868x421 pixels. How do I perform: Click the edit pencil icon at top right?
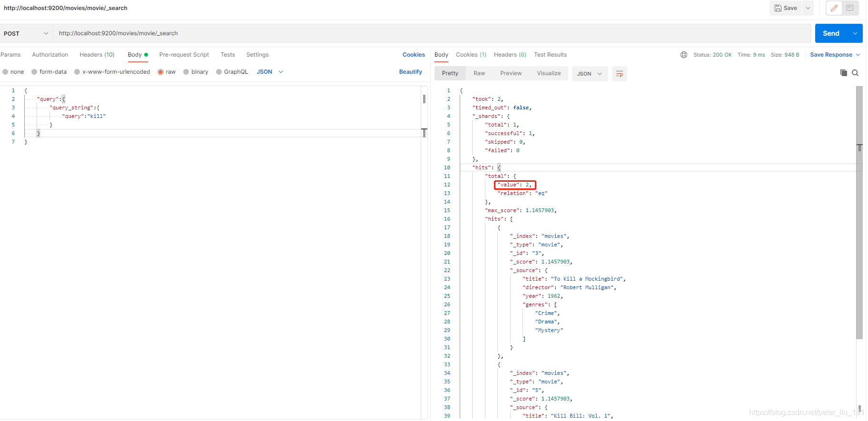pyautogui.click(x=834, y=8)
